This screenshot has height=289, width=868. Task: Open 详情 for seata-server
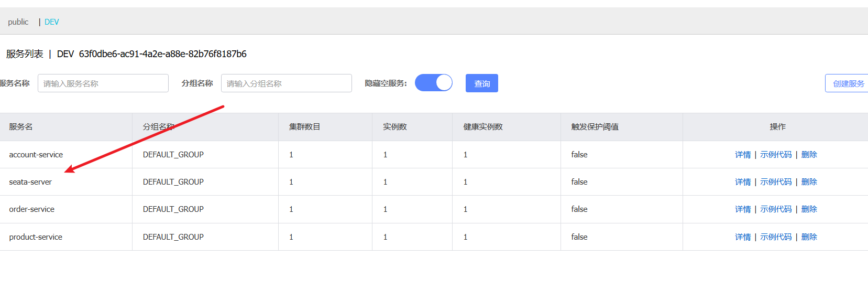(742, 182)
